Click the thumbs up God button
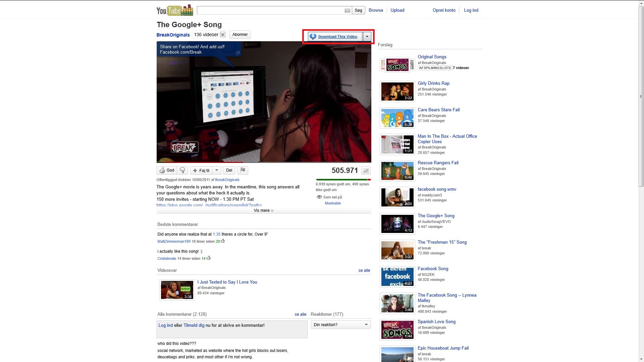Screen dimensions: 644x362 pyautogui.click(x=167, y=170)
